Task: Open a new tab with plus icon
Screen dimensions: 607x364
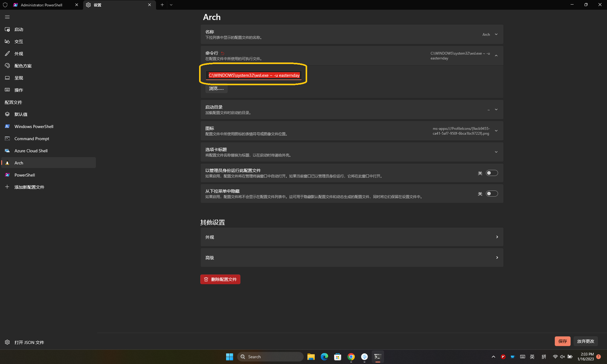Action: coord(162,5)
